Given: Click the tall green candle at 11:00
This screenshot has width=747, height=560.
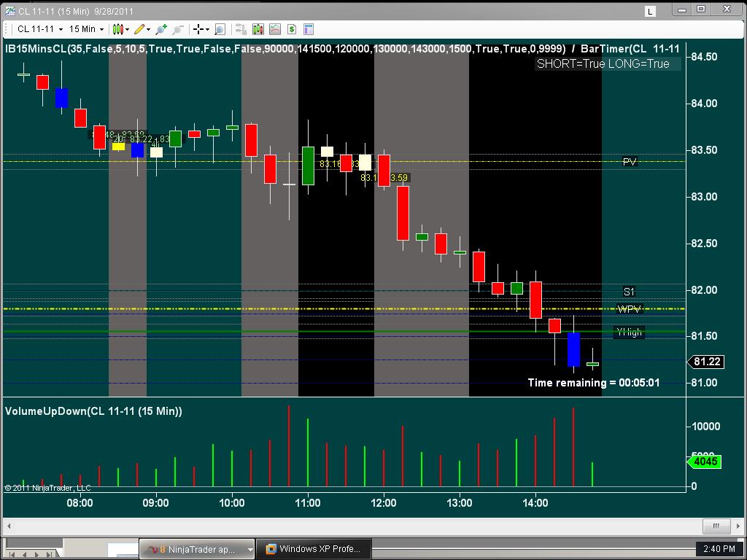Looking at the screenshot, I should tap(309, 166).
